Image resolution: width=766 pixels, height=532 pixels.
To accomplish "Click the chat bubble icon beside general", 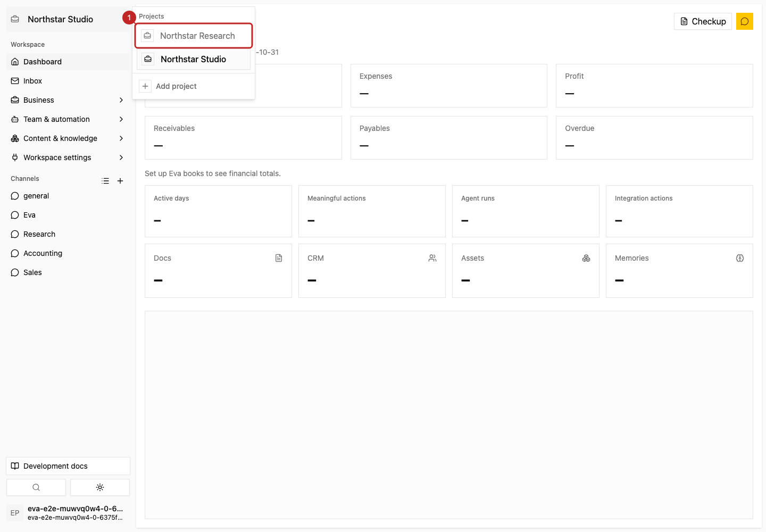I will click(15, 196).
